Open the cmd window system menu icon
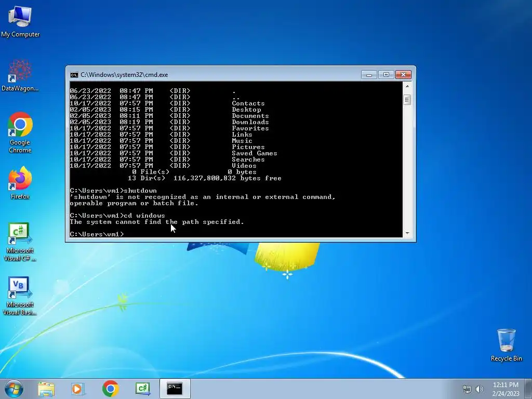This screenshot has height=399, width=532. pyautogui.click(x=74, y=75)
